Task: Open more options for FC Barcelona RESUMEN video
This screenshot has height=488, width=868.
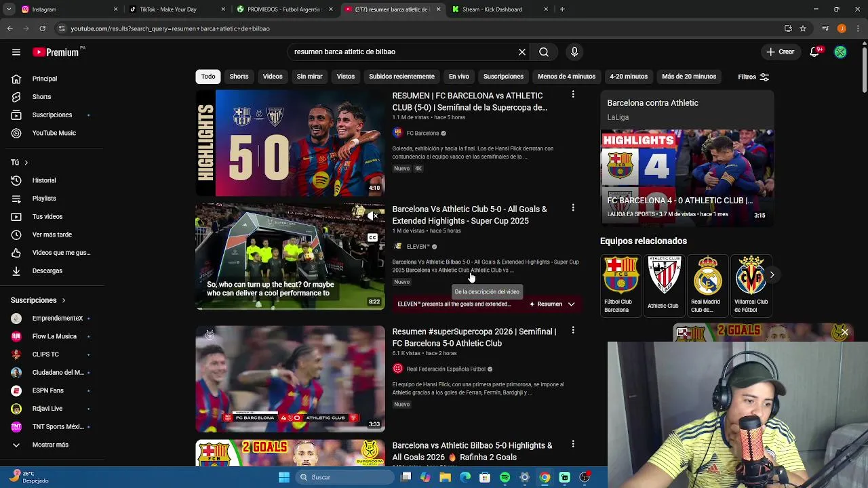Action: click(573, 95)
